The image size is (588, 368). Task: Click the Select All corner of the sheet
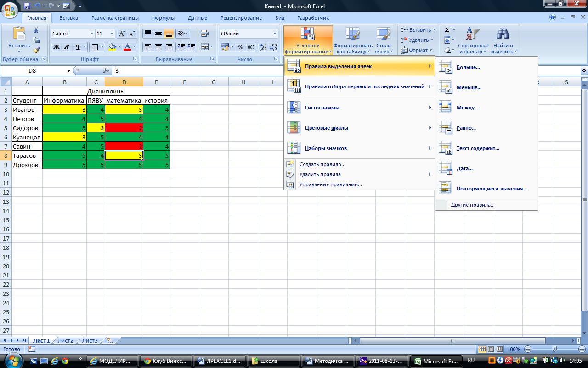[6, 82]
